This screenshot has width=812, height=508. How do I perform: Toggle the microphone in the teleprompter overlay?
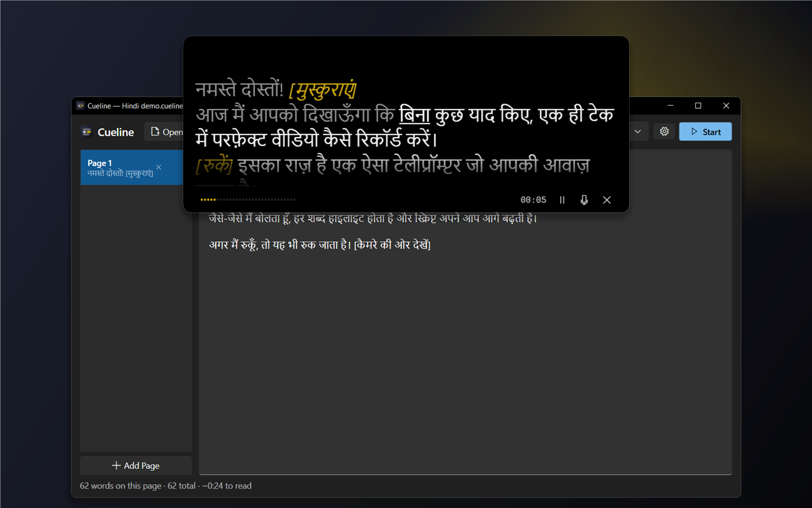584,200
